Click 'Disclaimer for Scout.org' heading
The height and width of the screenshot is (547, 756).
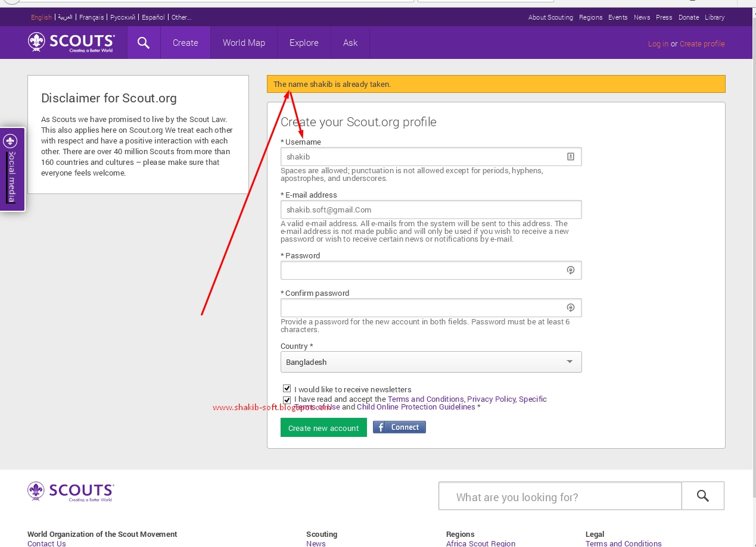click(x=109, y=98)
